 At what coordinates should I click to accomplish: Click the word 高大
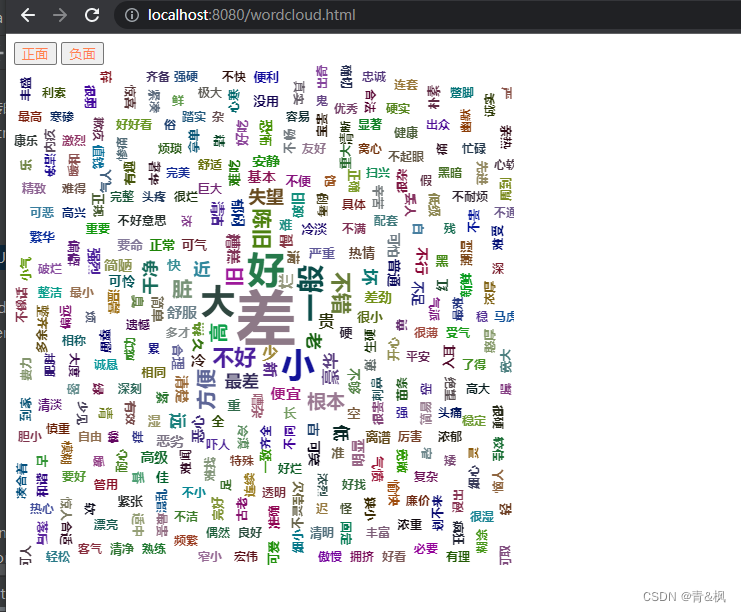tap(478, 388)
